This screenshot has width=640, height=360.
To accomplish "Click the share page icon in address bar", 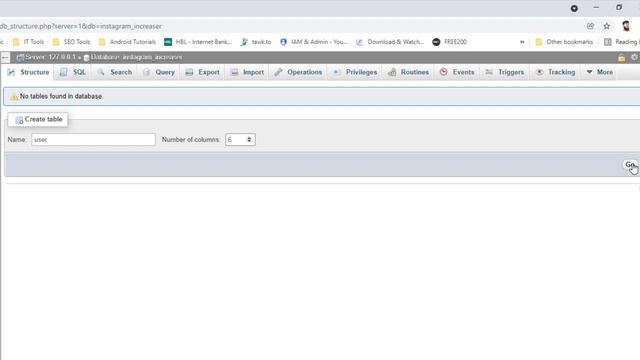I will click(x=590, y=26).
